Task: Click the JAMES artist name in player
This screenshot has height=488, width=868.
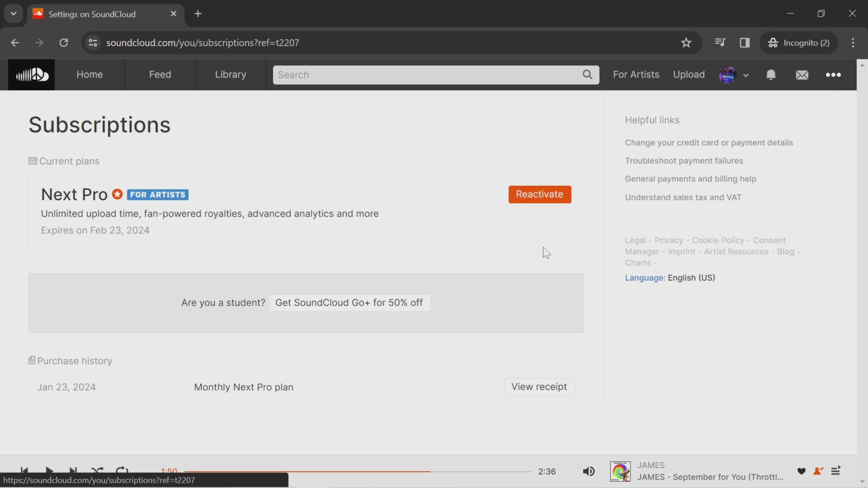Action: click(651, 465)
